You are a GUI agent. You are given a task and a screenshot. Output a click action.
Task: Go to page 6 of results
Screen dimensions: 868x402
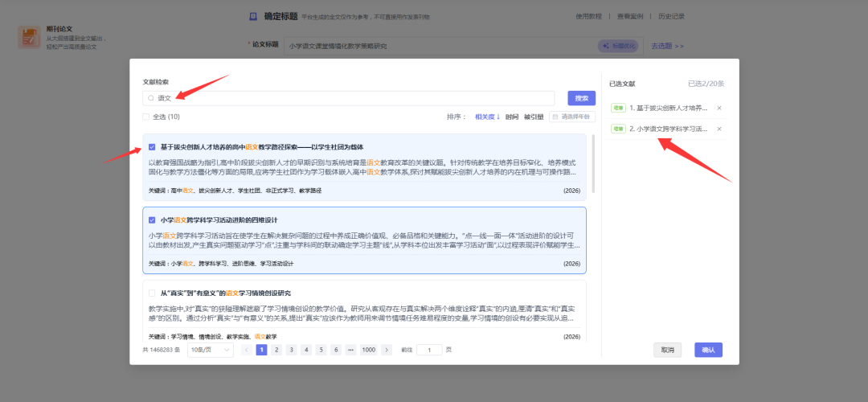(336, 350)
